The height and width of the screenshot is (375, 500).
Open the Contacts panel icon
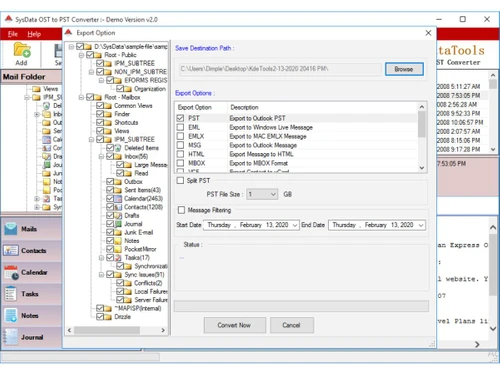(x=11, y=250)
